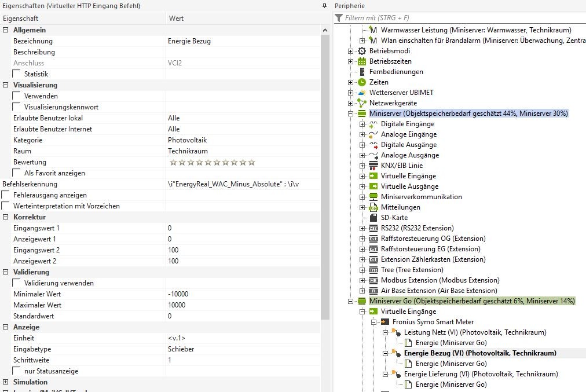Image resolution: width=586 pixels, height=392 pixels.
Task: Click the Zeiten clock icon
Action: pyautogui.click(x=362, y=82)
